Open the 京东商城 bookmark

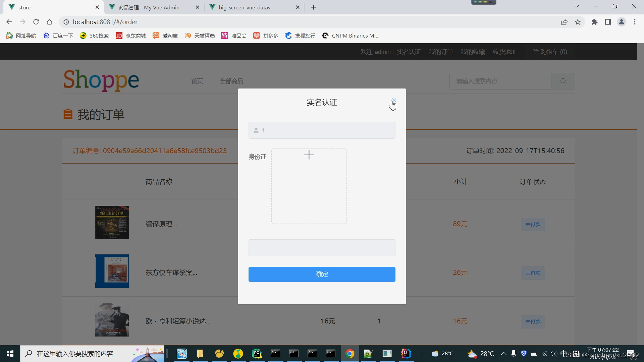point(131,36)
